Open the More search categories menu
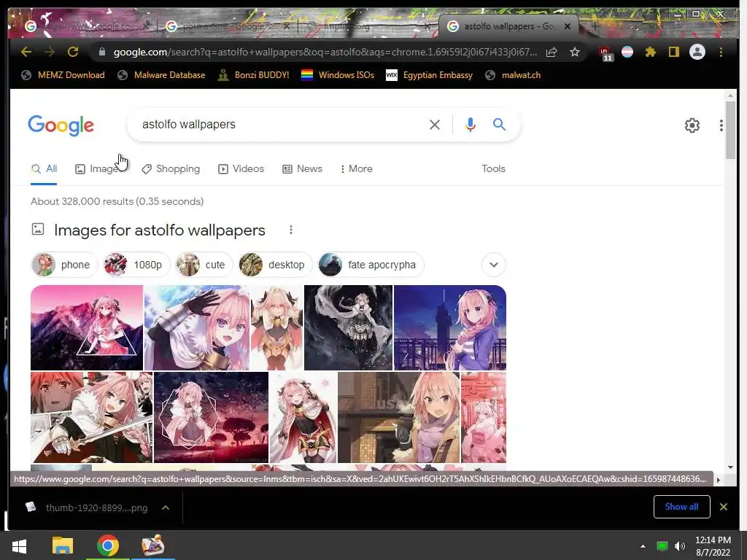This screenshot has width=747, height=560. 356,168
